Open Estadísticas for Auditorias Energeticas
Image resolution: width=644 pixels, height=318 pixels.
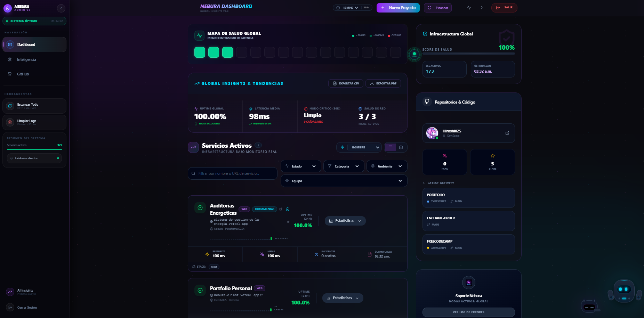(345, 221)
